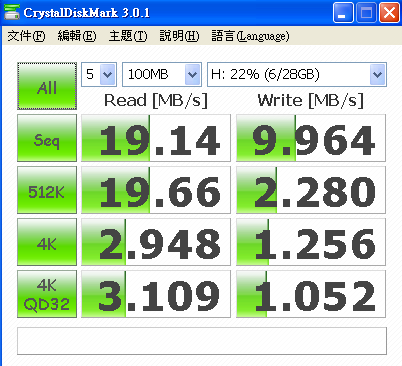Click the 4K read result 2.948

tap(156, 242)
